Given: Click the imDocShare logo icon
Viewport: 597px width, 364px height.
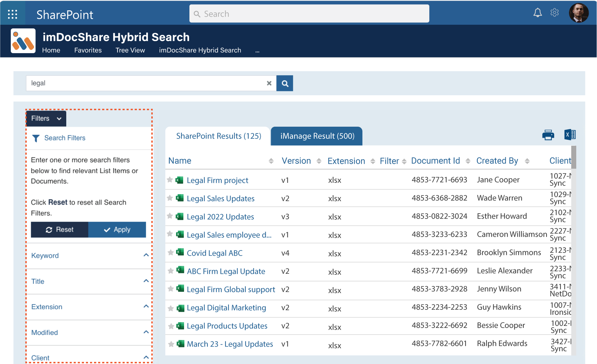Looking at the screenshot, I should click(23, 41).
